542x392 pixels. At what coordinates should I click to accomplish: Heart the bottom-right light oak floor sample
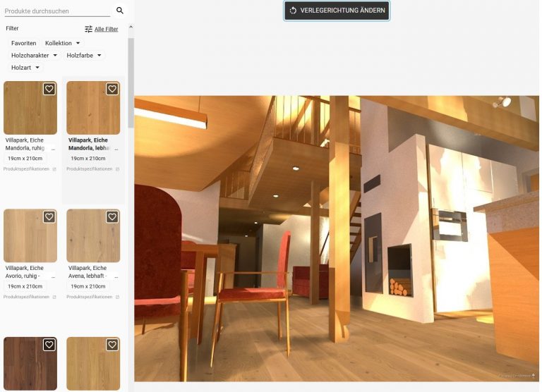(112, 345)
